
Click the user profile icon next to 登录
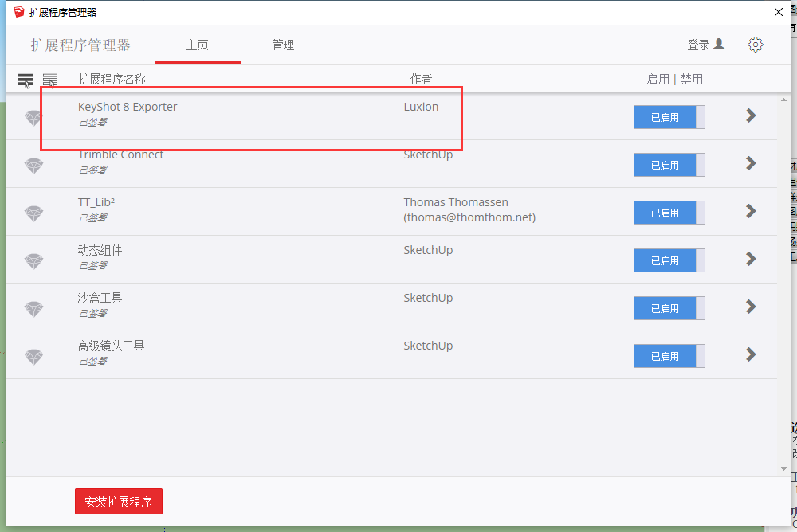tap(719, 45)
